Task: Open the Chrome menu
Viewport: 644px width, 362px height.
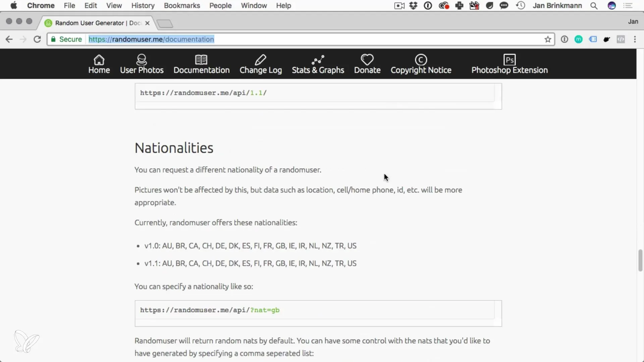Action: [x=41, y=5]
